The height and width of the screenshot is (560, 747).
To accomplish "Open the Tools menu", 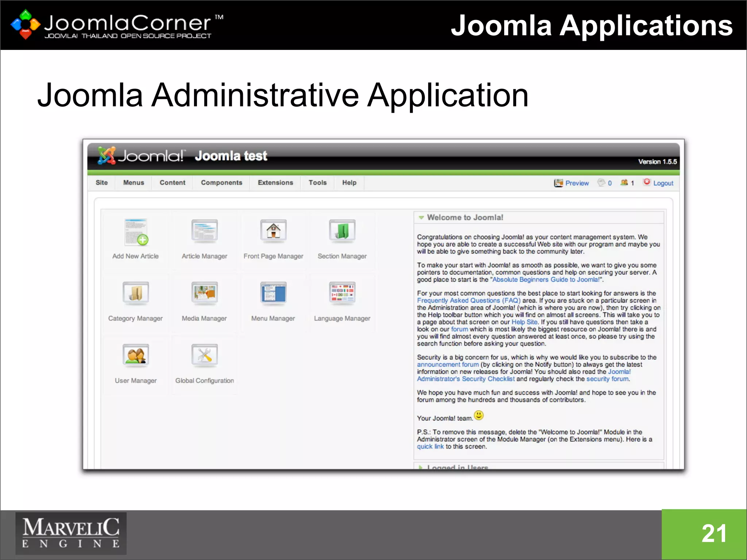I will point(318,183).
